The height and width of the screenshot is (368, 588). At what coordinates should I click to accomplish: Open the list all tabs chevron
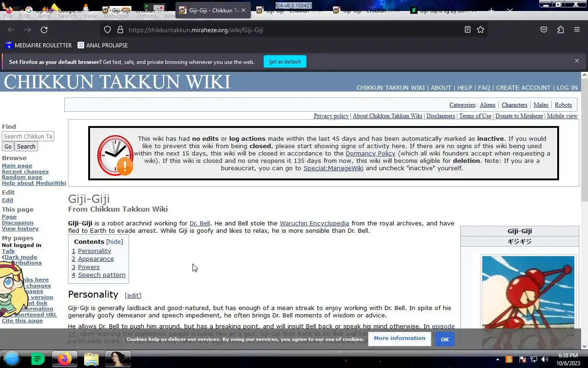point(510,10)
